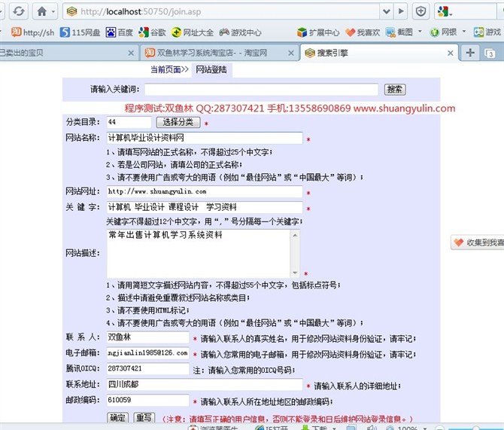The width and height of the screenshot is (504, 430).
Task: Click the security shield icon
Action: tap(421, 11)
